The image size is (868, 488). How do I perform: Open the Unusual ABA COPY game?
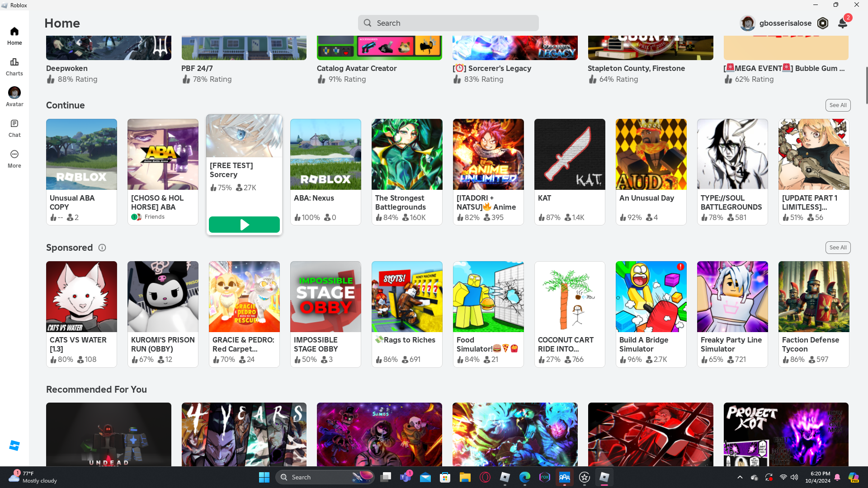pos(81,172)
